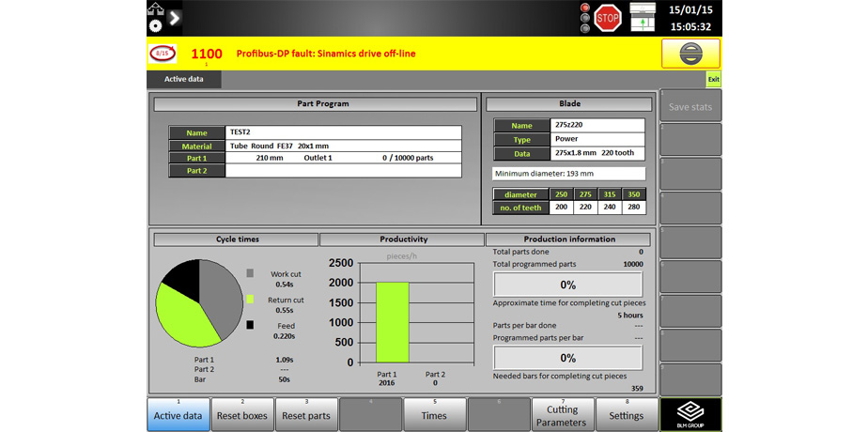Click the blade Name field 275z220

[x=597, y=125]
